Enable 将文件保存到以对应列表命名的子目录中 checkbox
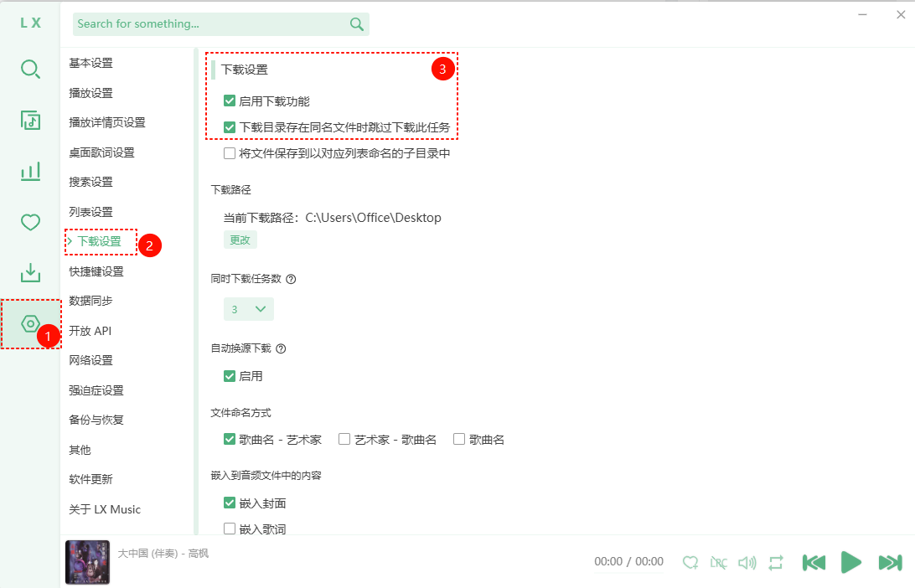Screen dimensions: 915x588 [x=230, y=153]
